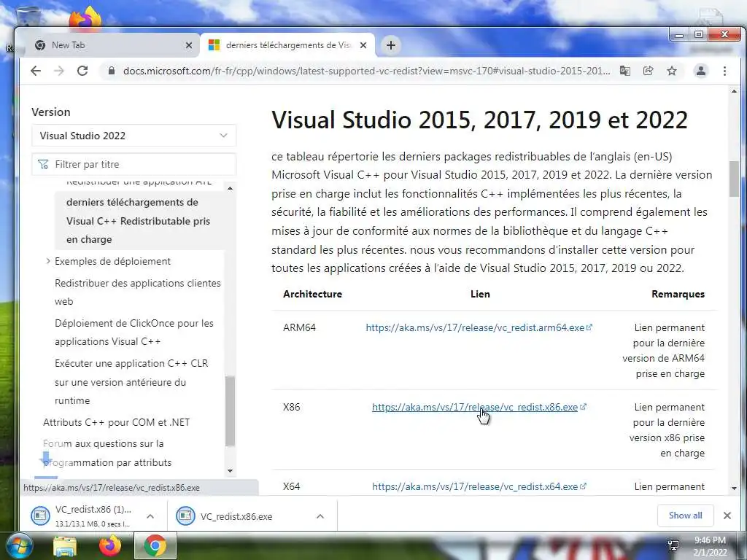Expand options for VC_redist.x86.exe download
This screenshot has height=560, width=747.
pyautogui.click(x=320, y=516)
